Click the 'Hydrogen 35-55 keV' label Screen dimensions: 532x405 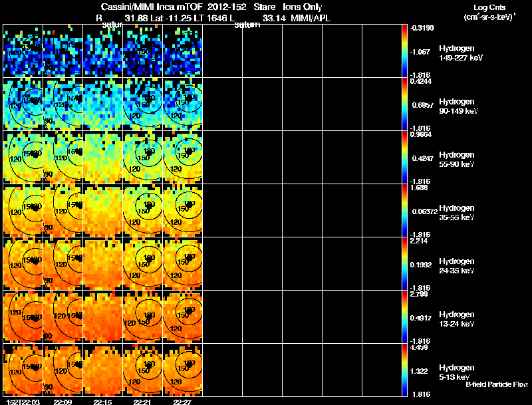[x=457, y=213]
